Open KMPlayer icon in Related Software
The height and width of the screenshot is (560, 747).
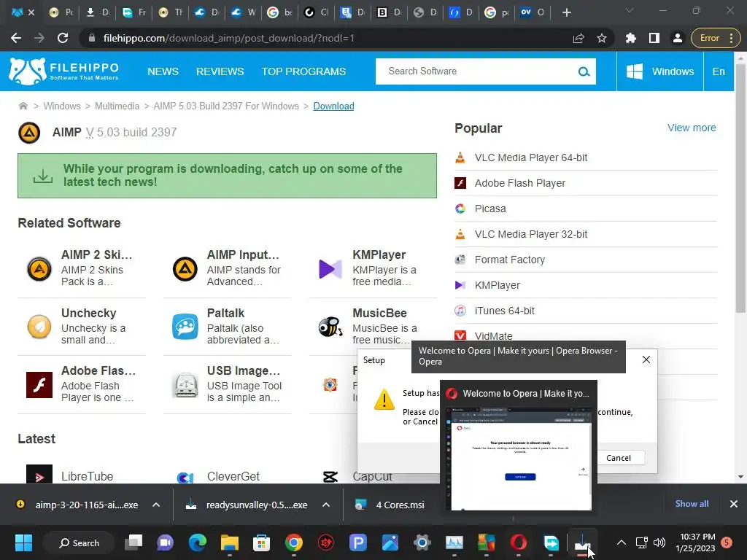(x=330, y=269)
